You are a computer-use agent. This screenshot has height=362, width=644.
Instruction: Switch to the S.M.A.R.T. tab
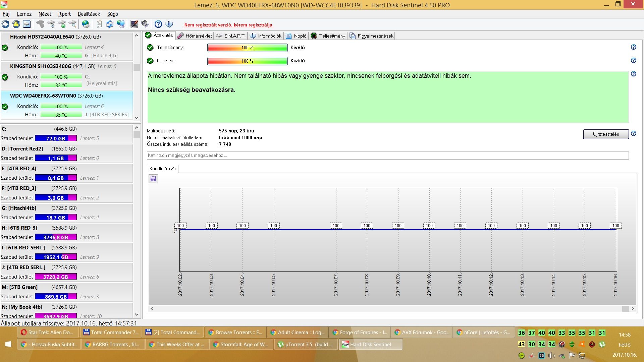point(231,36)
